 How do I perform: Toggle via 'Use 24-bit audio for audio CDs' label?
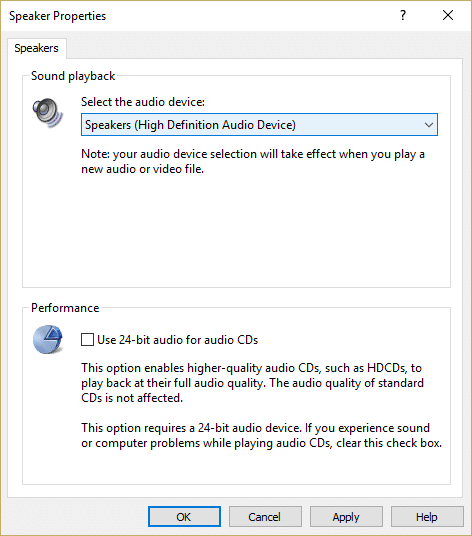click(x=177, y=340)
